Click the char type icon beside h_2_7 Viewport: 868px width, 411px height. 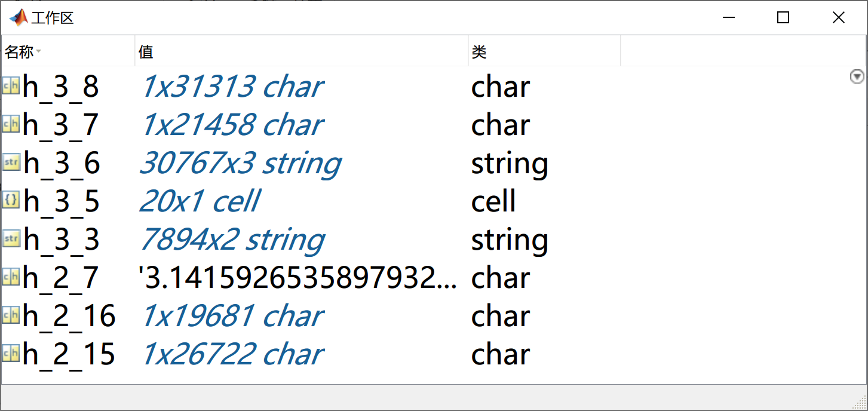[10, 277]
